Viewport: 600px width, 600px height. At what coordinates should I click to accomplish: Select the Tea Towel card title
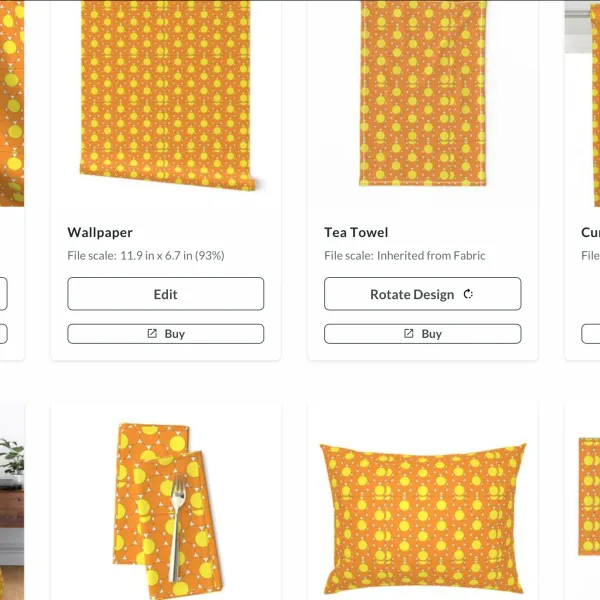pyautogui.click(x=356, y=232)
